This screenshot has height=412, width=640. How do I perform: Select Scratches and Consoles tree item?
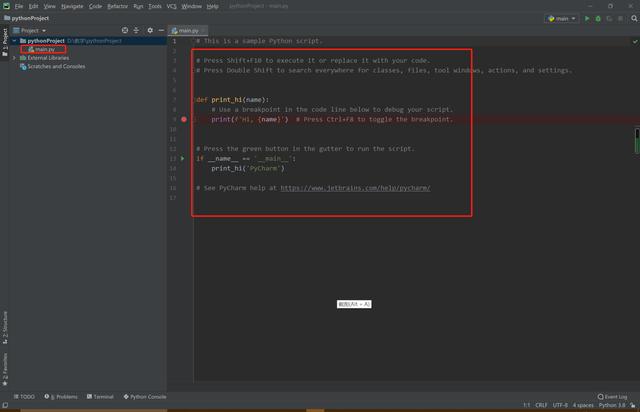53,67
